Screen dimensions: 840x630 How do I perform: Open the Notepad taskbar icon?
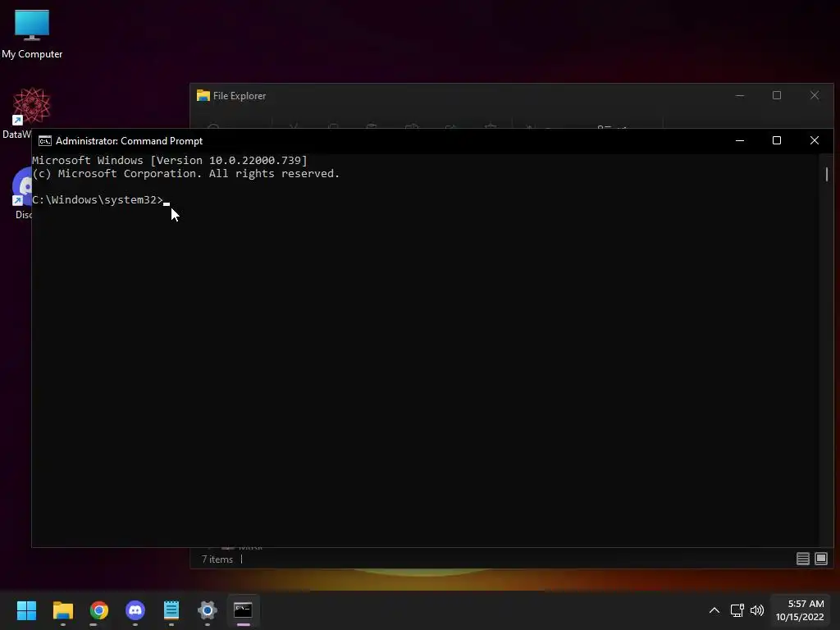(171, 610)
